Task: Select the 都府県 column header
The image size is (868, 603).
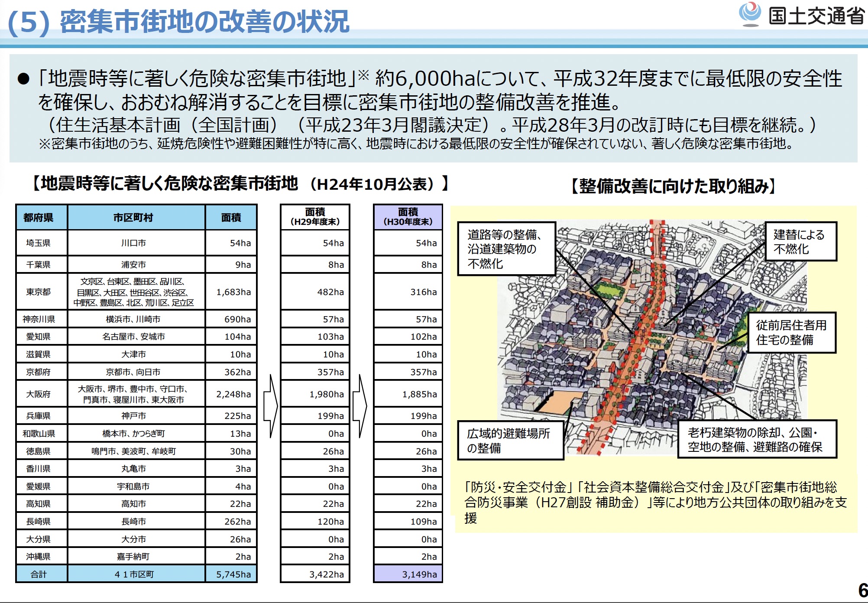Action: (42, 217)
